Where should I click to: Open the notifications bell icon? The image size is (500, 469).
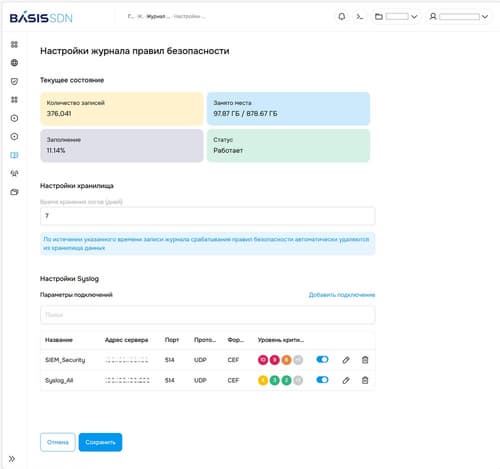tap(342, 16)
